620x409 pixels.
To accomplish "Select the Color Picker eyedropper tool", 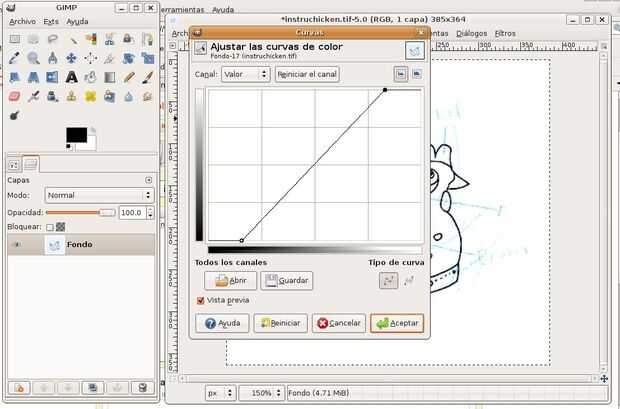I will click(x=15, y=58).
